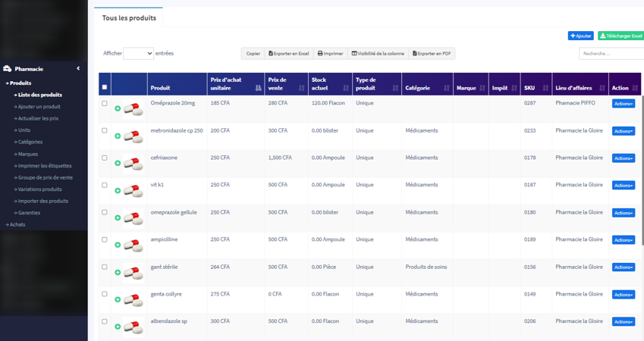Click green plus icon beside Oméprazole 20mg
Image resolution: width=644 pixels, height=341 pixels.
pos(118,109)
